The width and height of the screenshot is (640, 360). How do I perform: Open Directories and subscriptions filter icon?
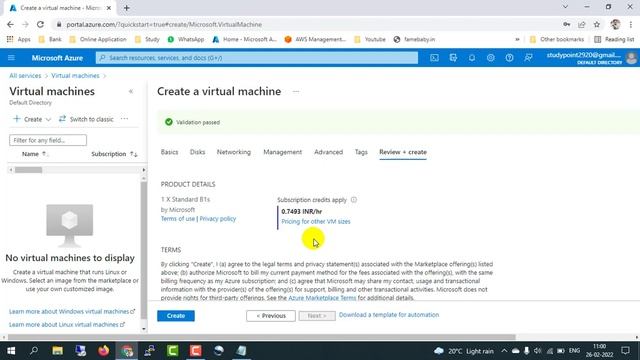coord(453,58)
